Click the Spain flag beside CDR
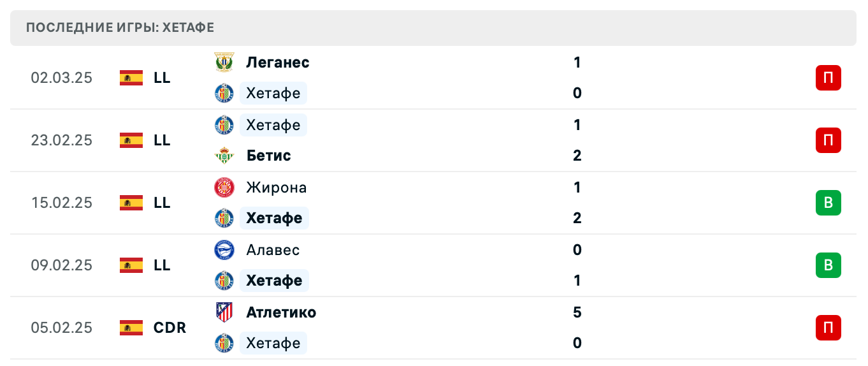The height and width of the screenshot is (366, 868). 131,328
